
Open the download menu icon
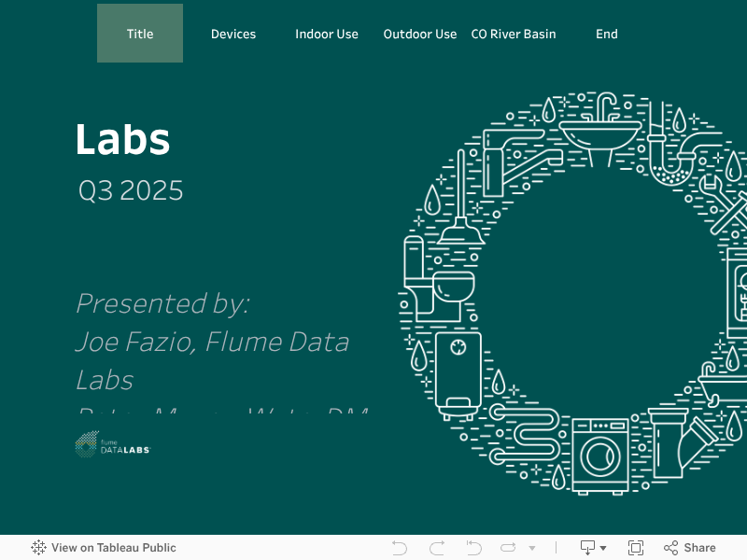point(587,548)
